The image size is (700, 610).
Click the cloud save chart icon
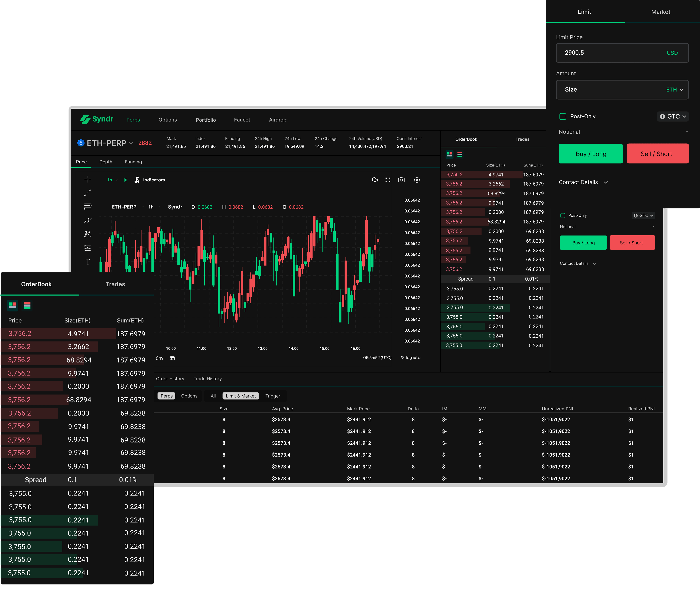point(375,180)
